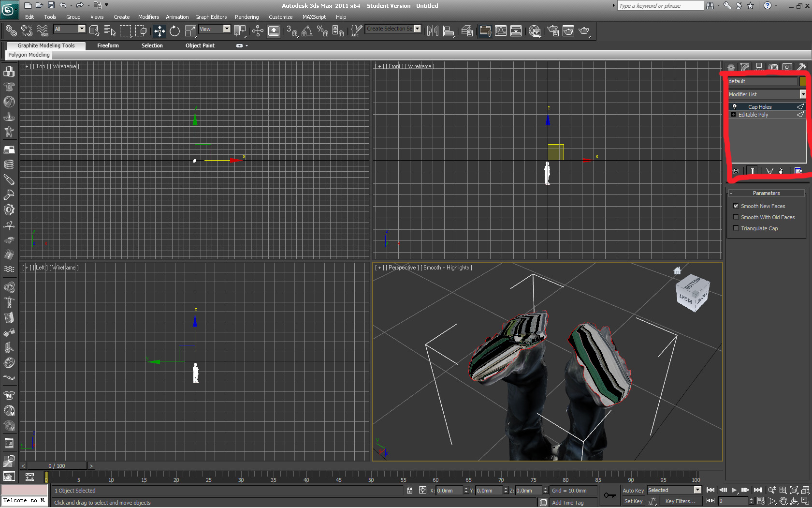Open Select by Name dialog icon

110,30
